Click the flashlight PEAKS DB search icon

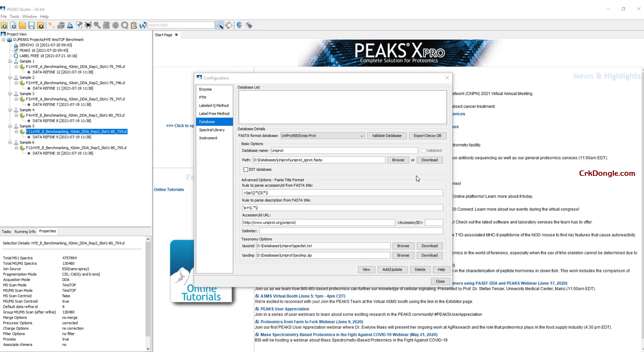[x=79, y=25]
